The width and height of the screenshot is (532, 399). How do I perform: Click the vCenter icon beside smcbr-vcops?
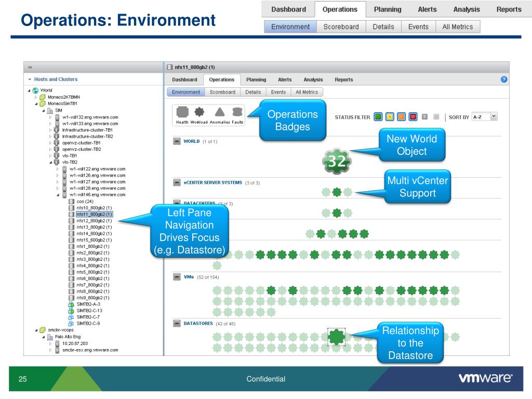point(43,330)
